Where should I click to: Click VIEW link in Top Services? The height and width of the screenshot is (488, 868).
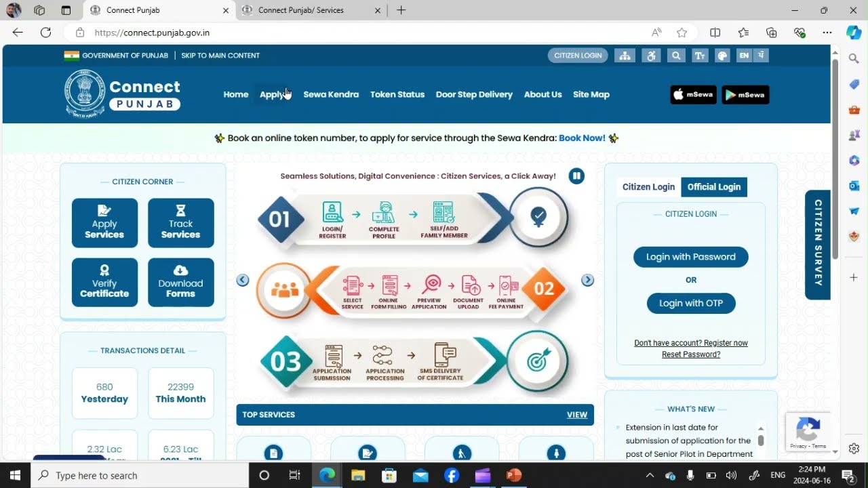click(577, 415)
